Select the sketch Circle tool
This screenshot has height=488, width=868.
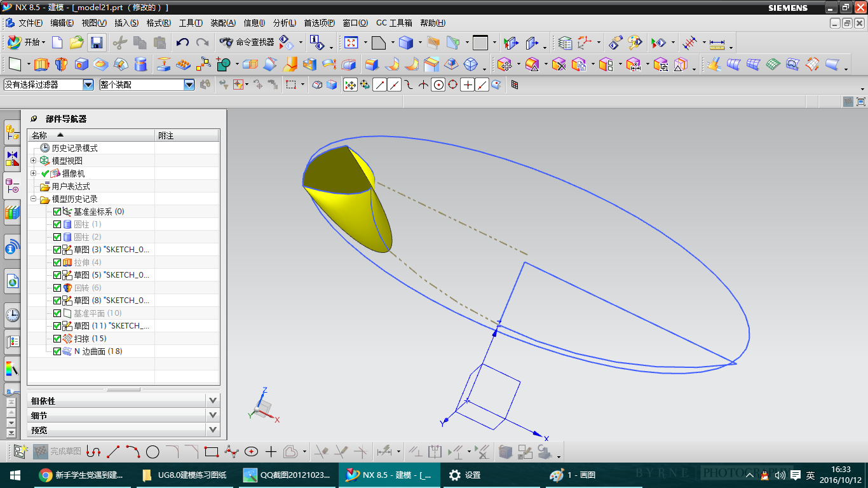coord(153,452)
